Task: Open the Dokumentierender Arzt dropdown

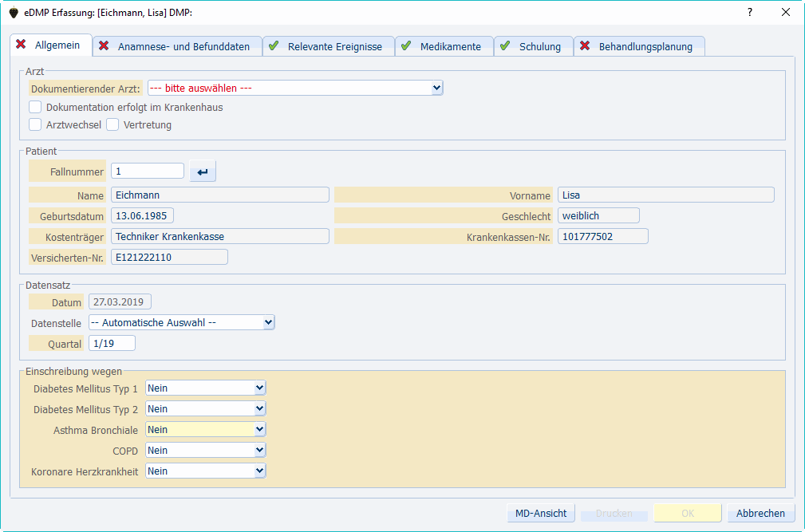Action: [295, 88]
